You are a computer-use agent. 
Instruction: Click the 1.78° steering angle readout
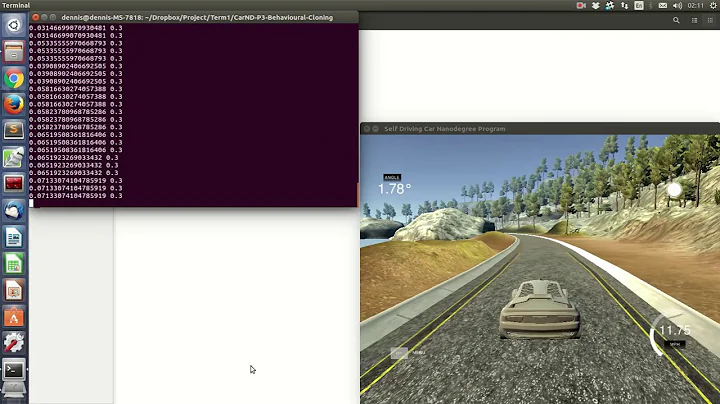(x=394, y=189)
